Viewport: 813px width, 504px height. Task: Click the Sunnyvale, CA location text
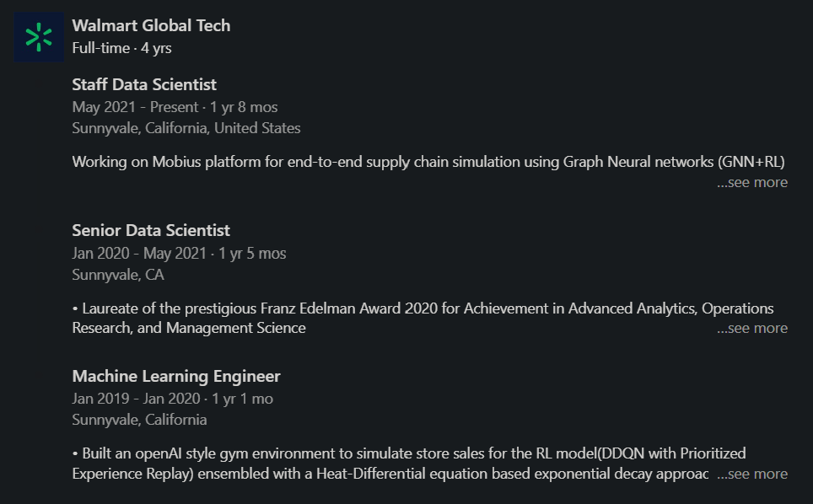click(x=118, y=275)
